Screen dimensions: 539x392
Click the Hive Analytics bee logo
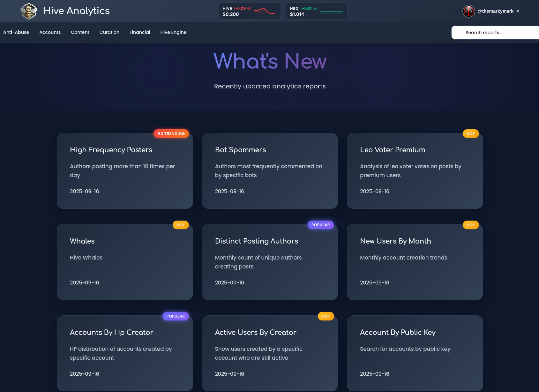[x=29, y=11]
